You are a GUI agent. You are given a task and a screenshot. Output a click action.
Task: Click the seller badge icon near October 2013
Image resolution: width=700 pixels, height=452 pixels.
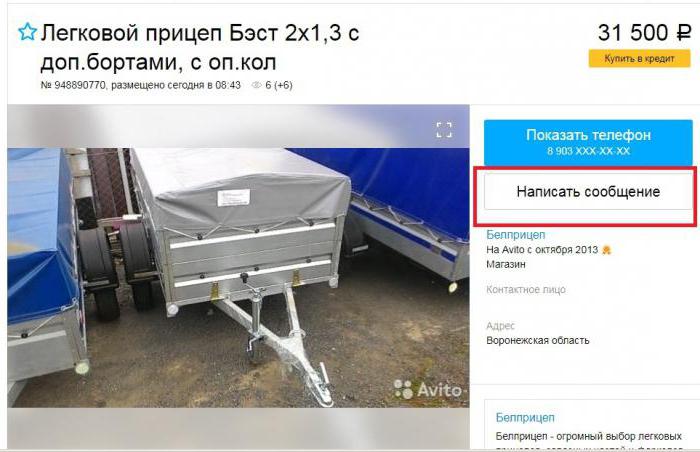606,250
